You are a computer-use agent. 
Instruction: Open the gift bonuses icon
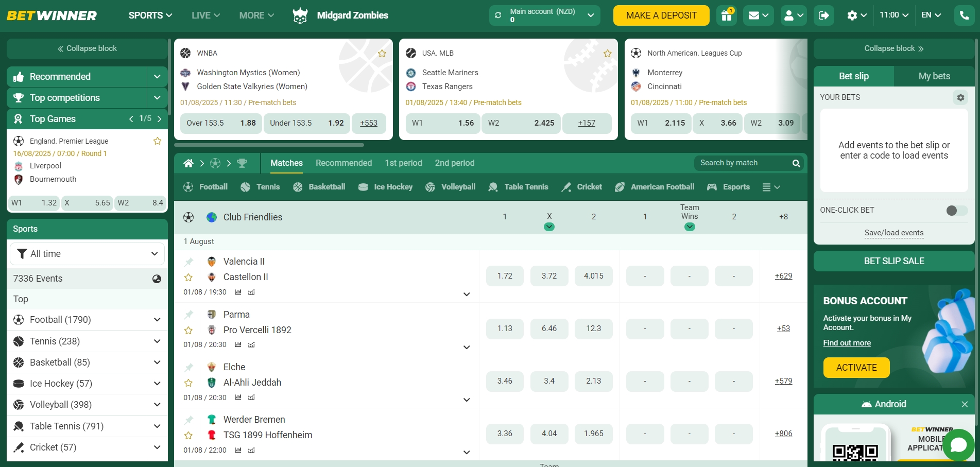[727, 15]
